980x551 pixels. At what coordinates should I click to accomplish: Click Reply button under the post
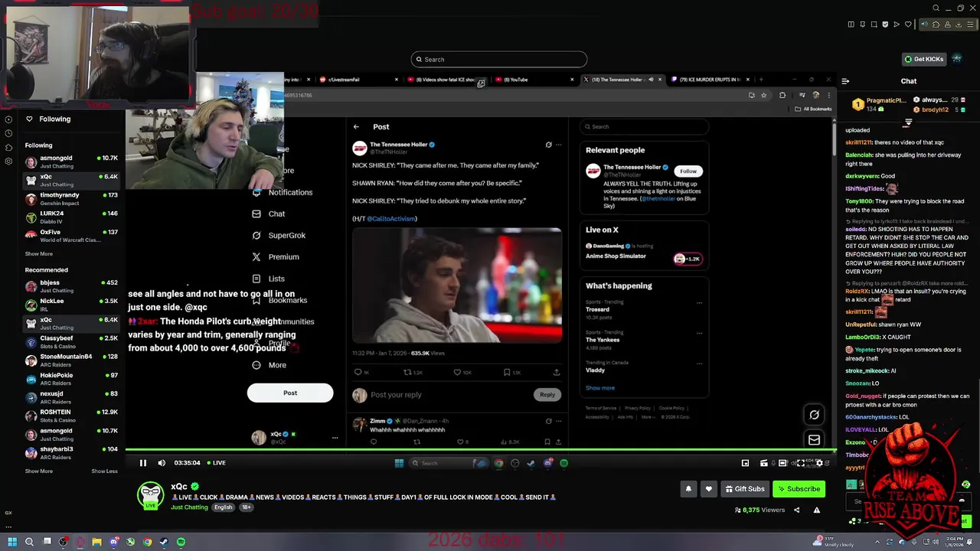pyautogui.click(x=547, y=395)
